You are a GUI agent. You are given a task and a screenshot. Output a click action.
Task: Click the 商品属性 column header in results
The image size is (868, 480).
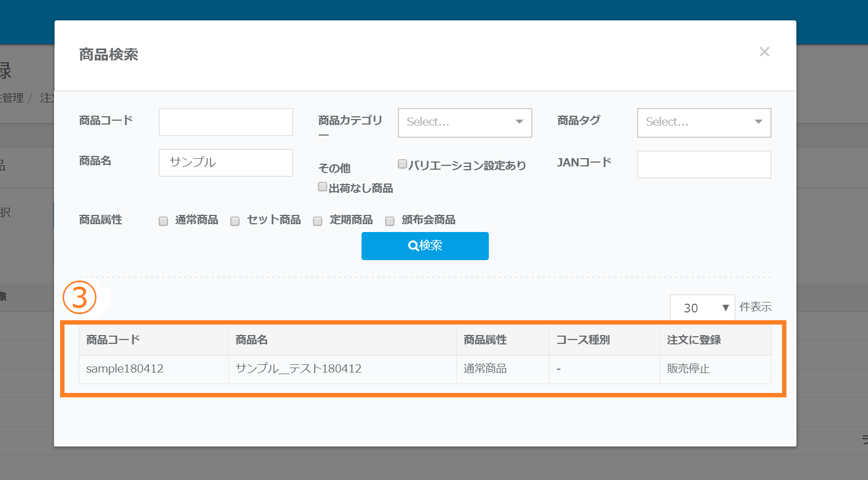point(485,340)
